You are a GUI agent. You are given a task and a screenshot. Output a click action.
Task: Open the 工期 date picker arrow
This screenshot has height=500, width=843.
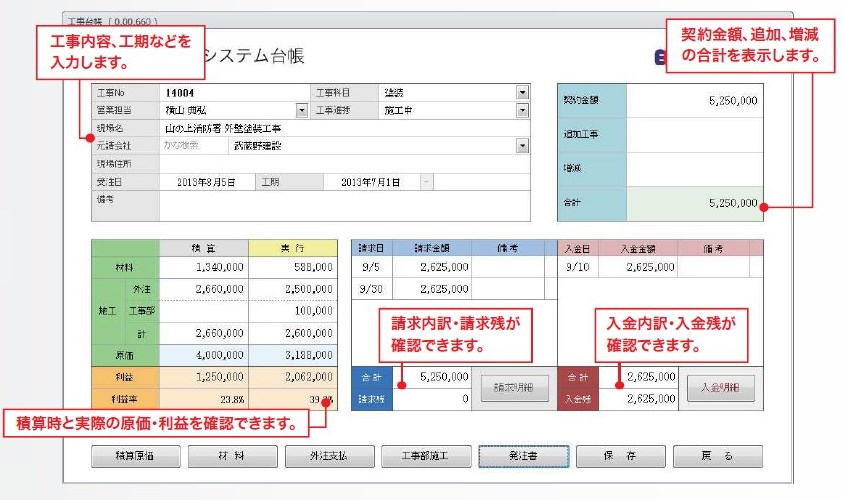pos(426,182)
